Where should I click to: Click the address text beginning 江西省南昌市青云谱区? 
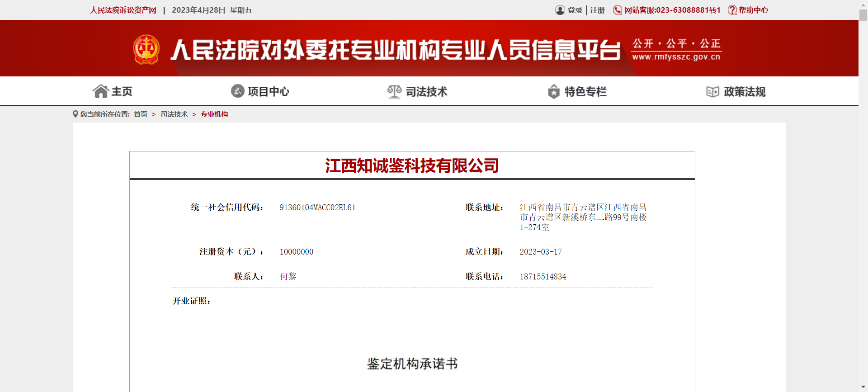(x=583, y=217)
